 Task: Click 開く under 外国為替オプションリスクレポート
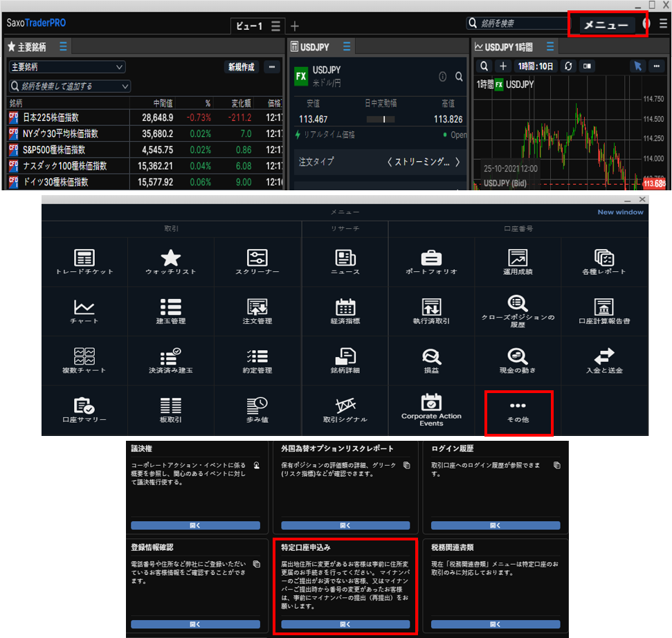pyautogui.click(x=345, y=525)
